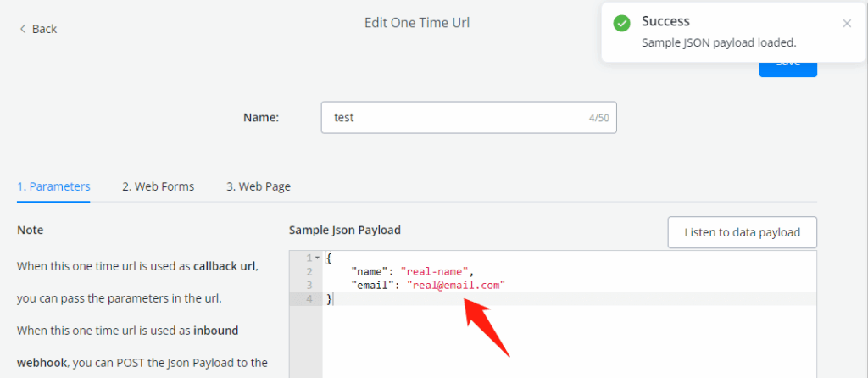Click the "name" key in JSON payload
Viewport: 868px width, 378px height.
[x=370, y=271]
